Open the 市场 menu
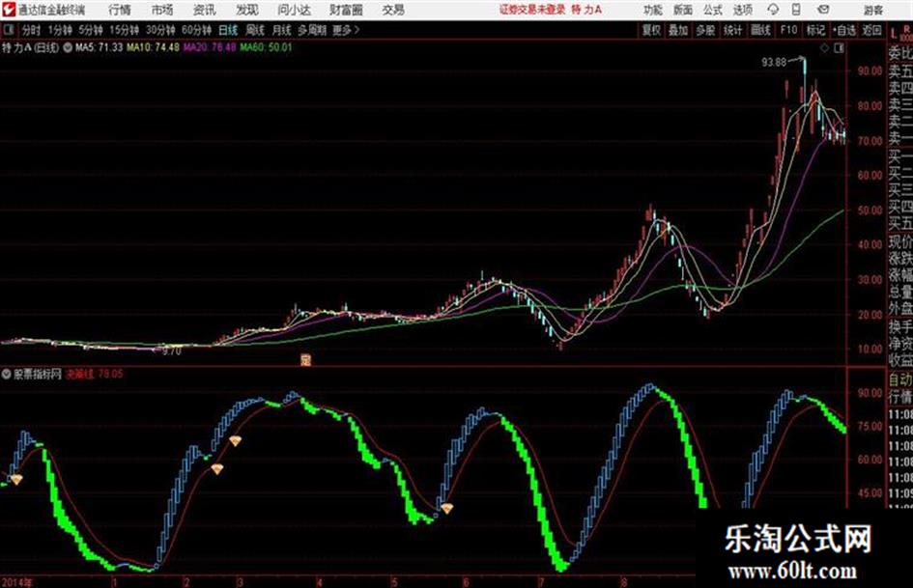This screenshot has width=913, height=588. [x=162, y=10]
